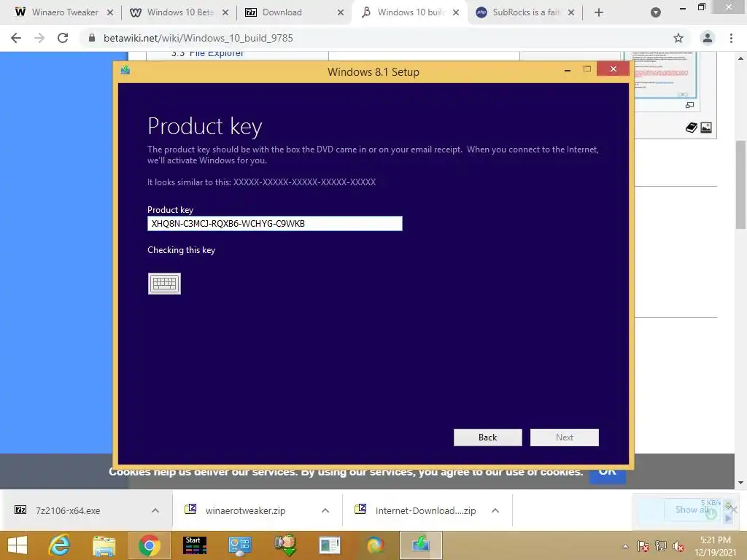
Task: Click the page vertical scrollbar thumb
Action: [x=740, y=184]
